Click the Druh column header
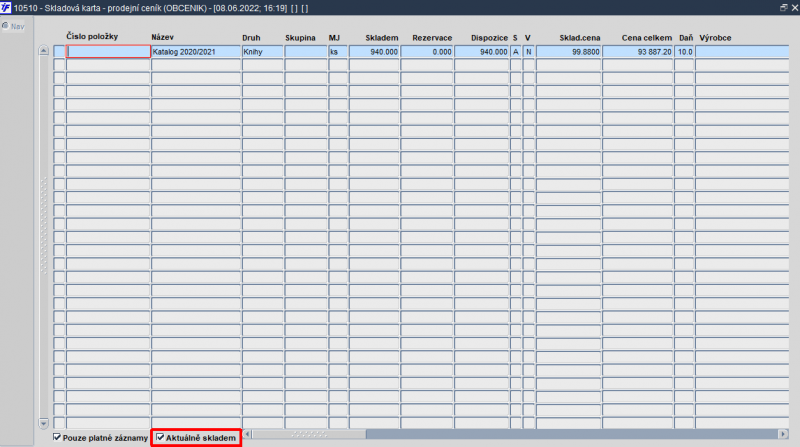The image size is (800, 447). click(x=251, y=38)
